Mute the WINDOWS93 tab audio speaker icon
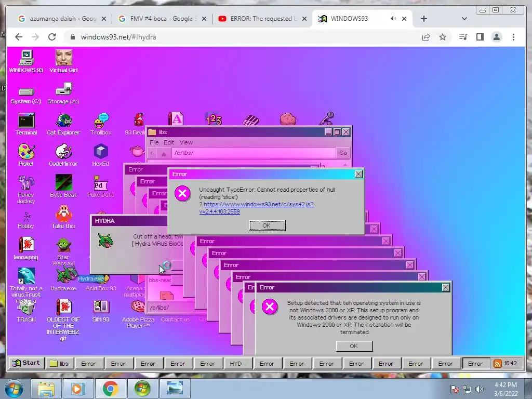Viewport: 532px width, 399px height. point(393,19)
